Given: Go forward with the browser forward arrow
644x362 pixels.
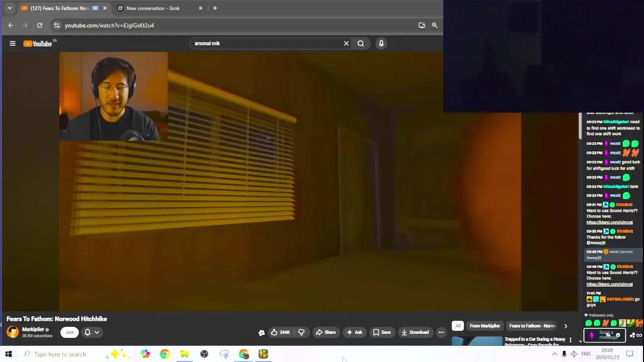Looking at the screenshot, I should tap(25, 25).
